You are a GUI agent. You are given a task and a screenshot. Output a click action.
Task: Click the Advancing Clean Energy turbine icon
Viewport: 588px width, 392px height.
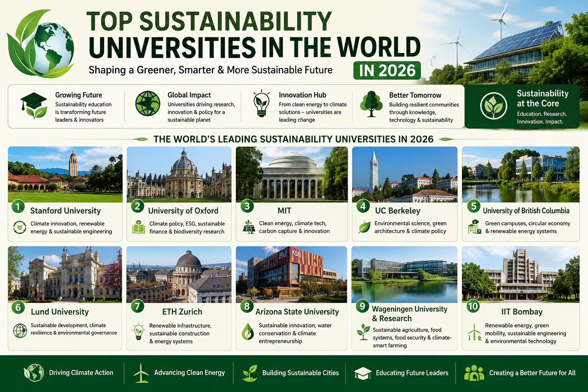(x=141, y=373)
